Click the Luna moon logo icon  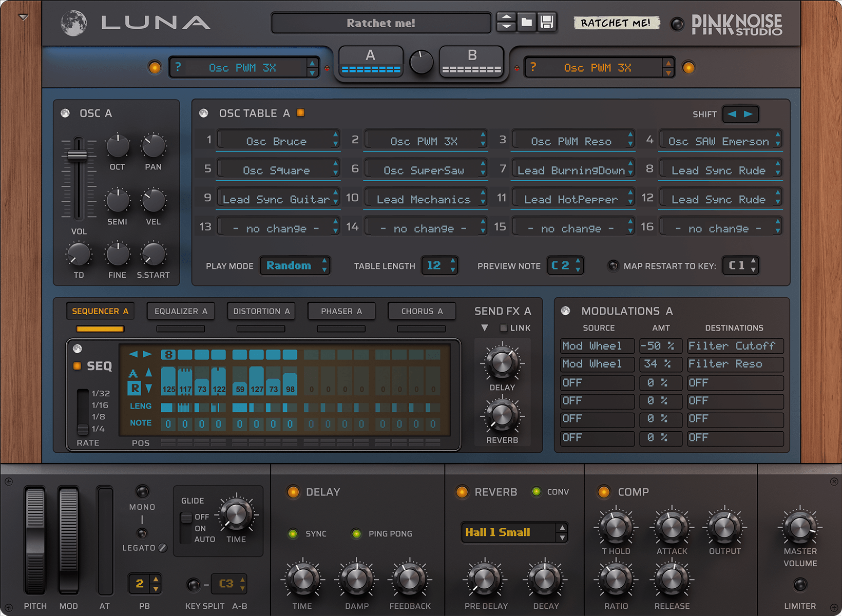point(73,23)
